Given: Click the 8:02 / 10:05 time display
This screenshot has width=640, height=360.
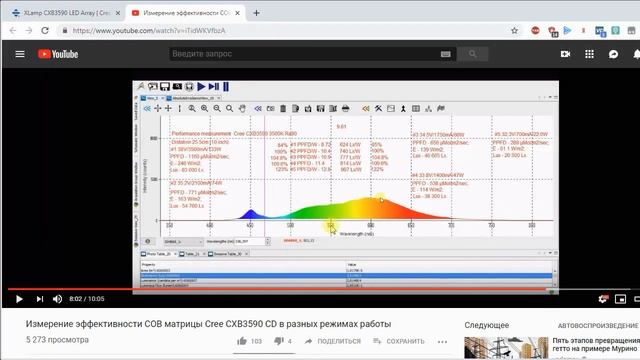Looking at the screenshot, I should pos(87,299).
